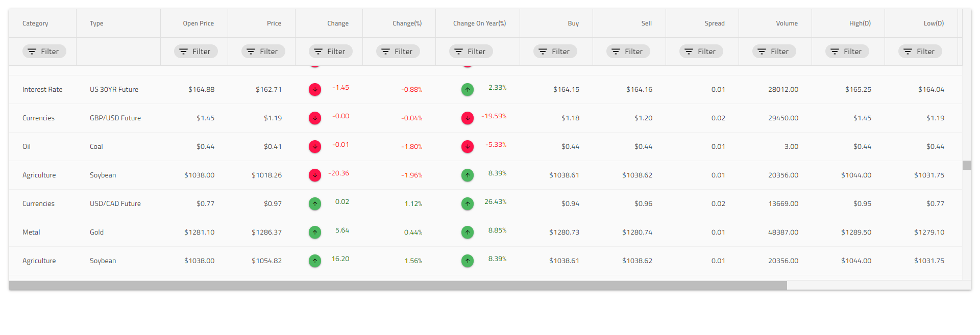Viewport: 980px width, 335px height.
Task: Click green up arrow in Gold Change cell
Action: [315, 233]
